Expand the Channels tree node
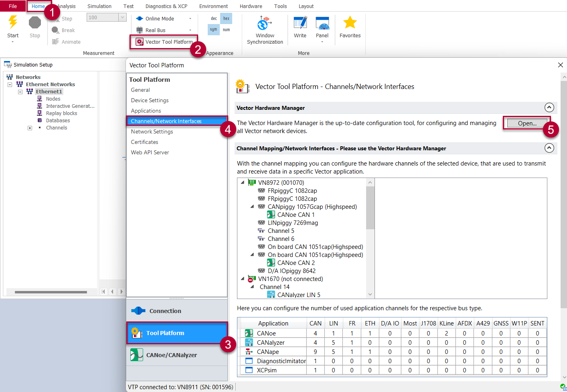 pyautogui.click(x=30, y=128)
